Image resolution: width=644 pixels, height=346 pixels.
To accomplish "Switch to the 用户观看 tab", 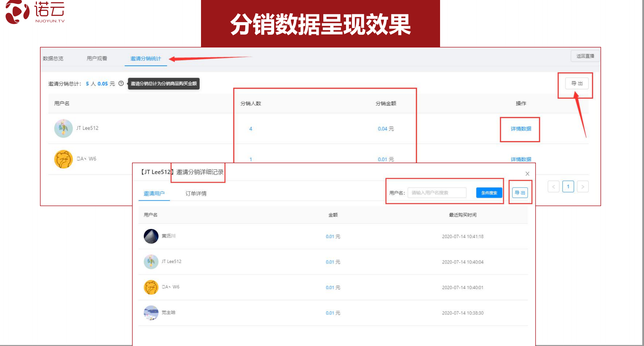I will (97, 59).
